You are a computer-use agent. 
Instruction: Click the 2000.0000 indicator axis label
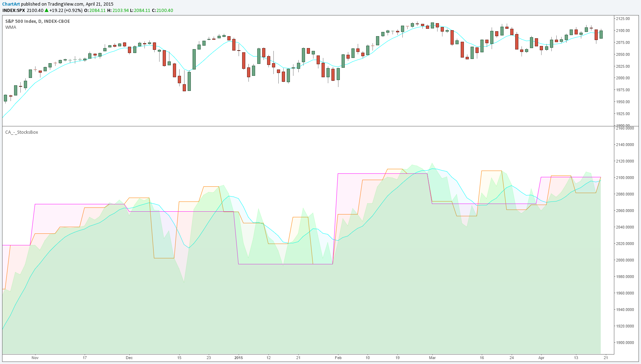[x=625, y=260]
